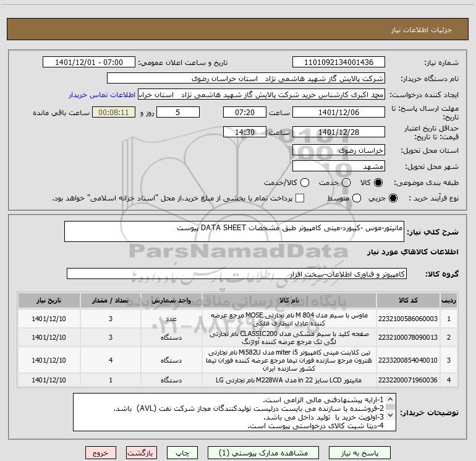Click quantity 4 in the thin client row
Image resolution: width=476 pixels, height=461 pixels.
coord(111,360)
